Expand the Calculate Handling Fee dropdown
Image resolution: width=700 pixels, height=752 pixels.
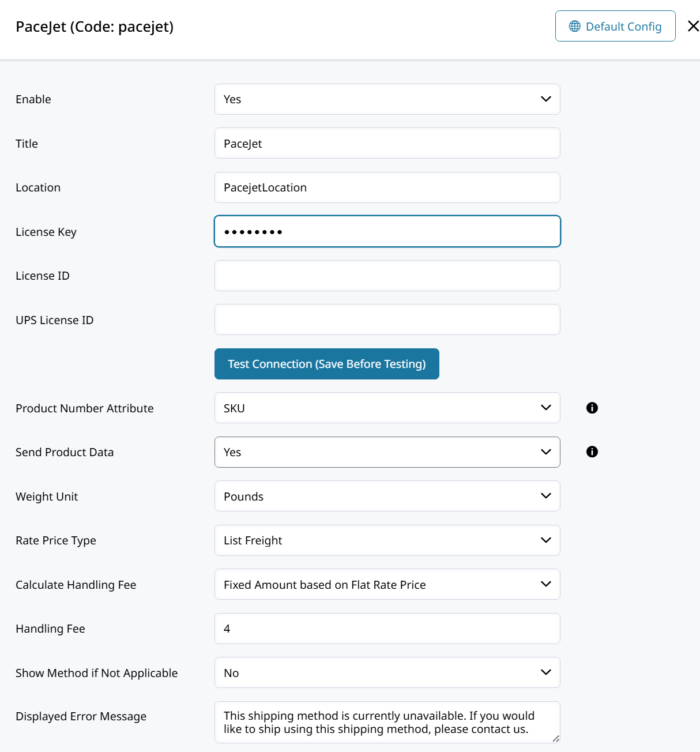[387, 584]
